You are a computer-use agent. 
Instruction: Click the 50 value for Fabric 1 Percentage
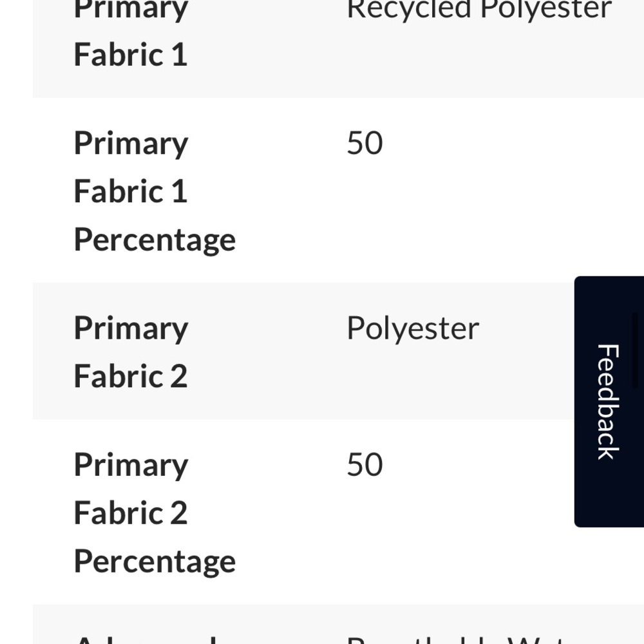click(365, 143)
